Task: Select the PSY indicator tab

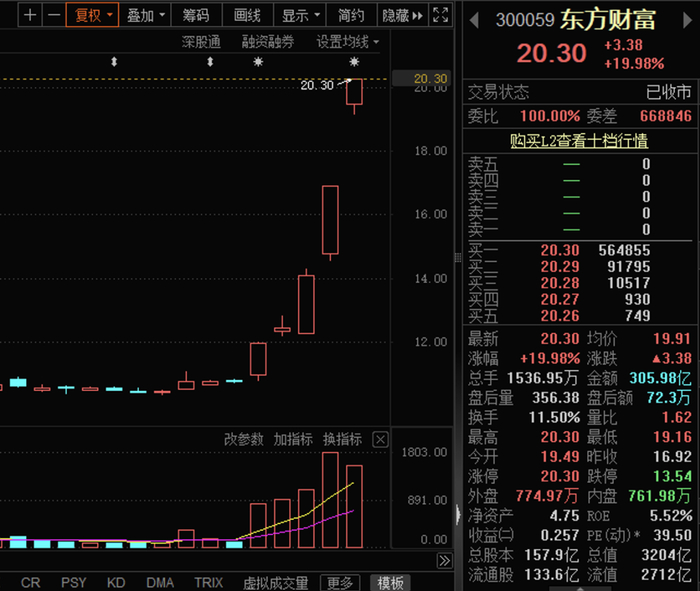Action: click(x=74, y=583)
